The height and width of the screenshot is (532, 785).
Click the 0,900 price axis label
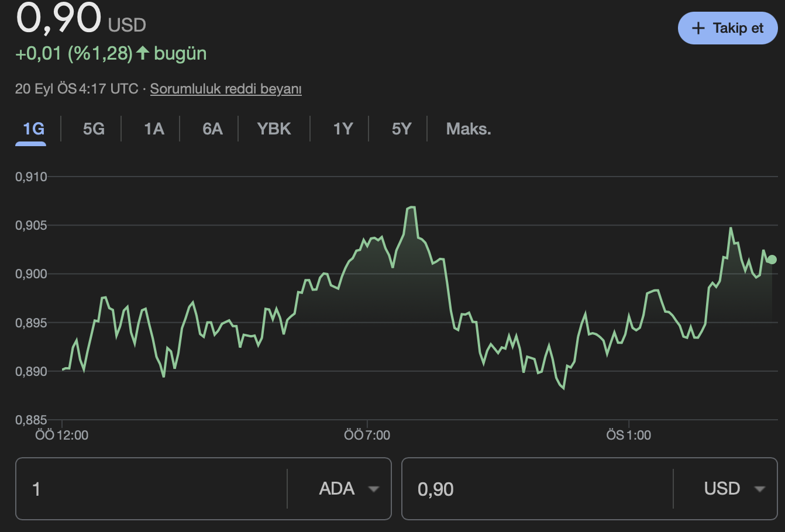pos(31,274)
